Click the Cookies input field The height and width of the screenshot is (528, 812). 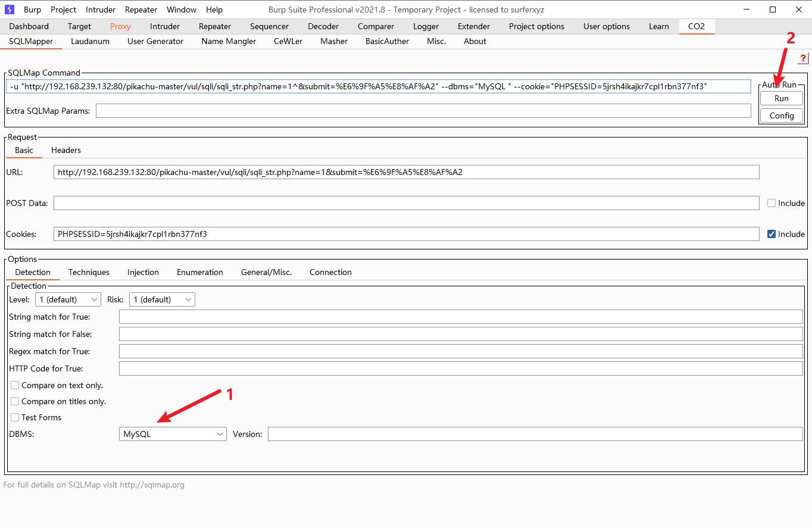(x=407, y=234)
